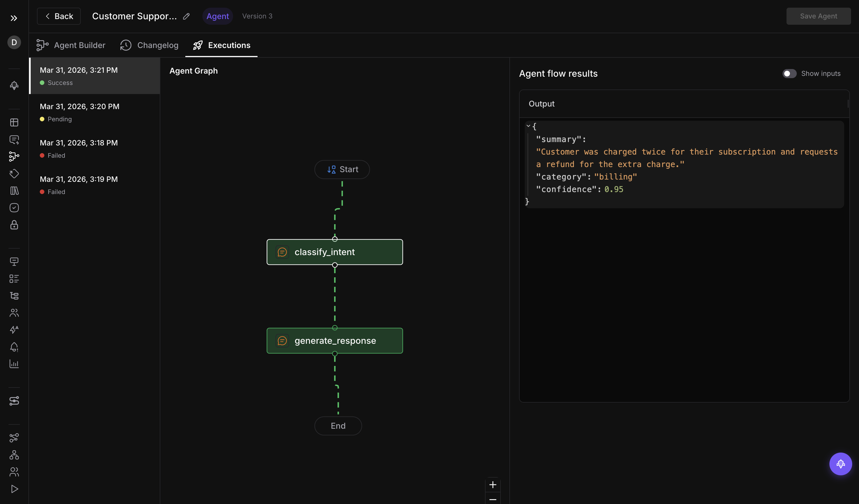This screenshot has width=859, height=504.
Task: Switch to the Changelog tab
Action: 149,45
